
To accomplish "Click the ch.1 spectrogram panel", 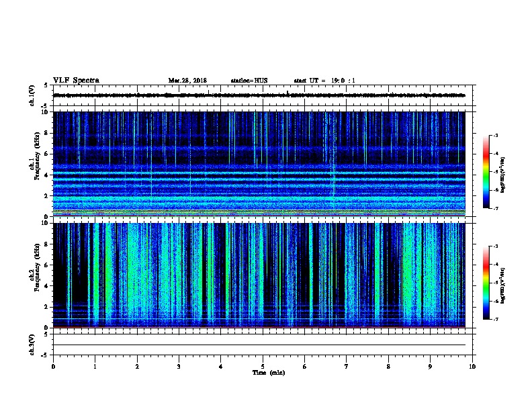I will [259, 164].
